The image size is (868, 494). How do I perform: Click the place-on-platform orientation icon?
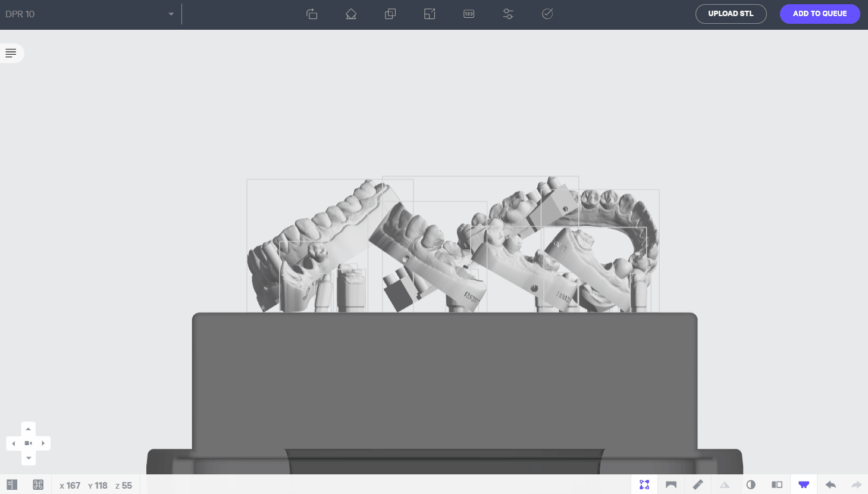point(351,14)
